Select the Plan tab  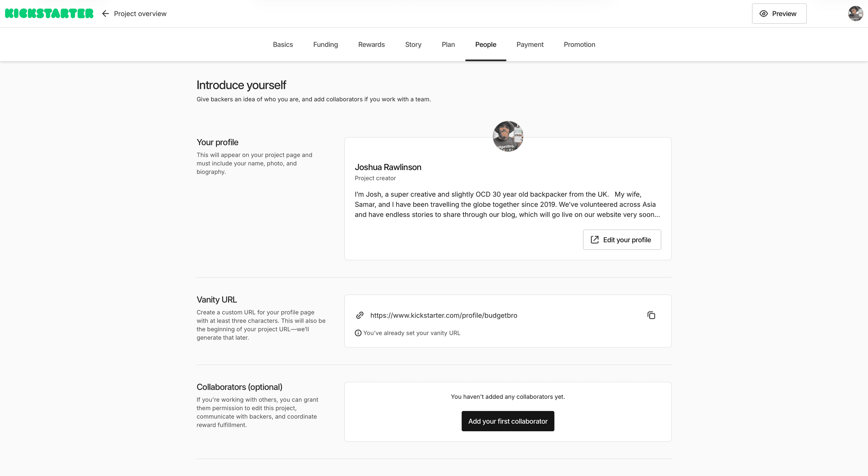coord(448,44)
